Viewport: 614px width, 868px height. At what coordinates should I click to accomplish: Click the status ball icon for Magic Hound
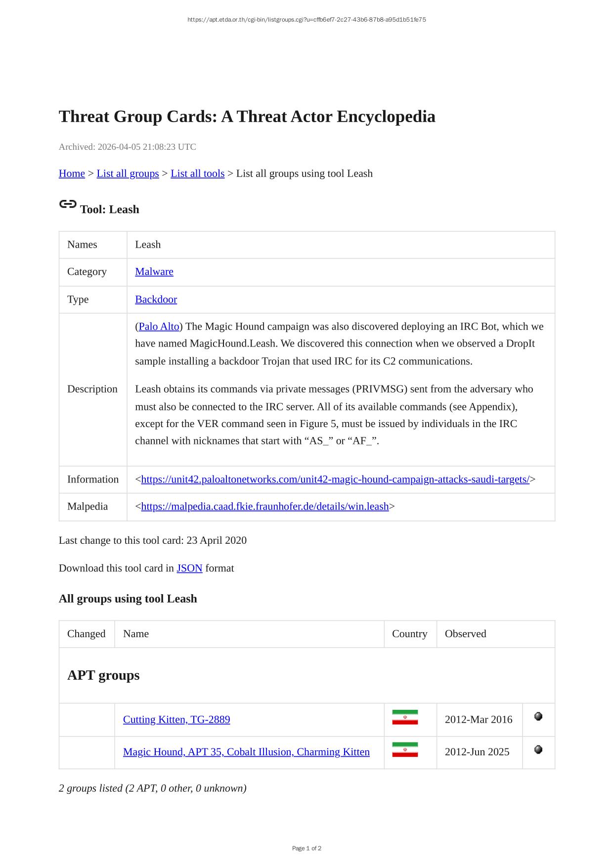coord(538,749)
